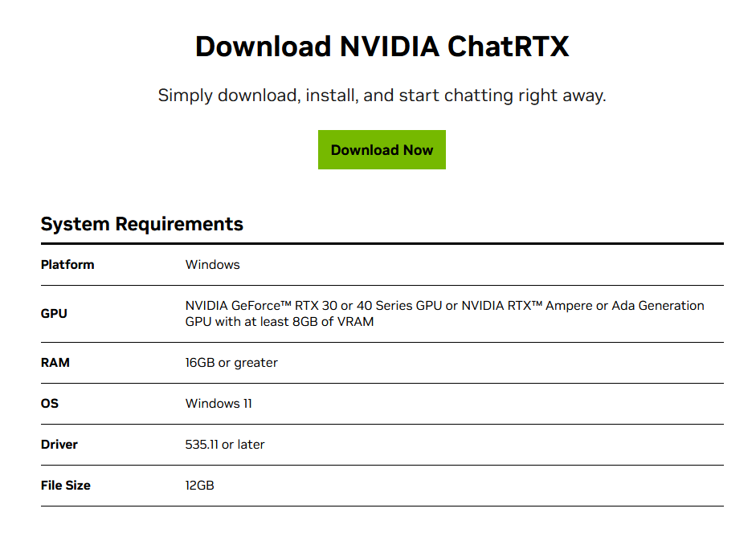Screen dimensions: 756x537
Task: Click the Download NVIDIA ChatRTX heading
Action: tap(382, 47)
